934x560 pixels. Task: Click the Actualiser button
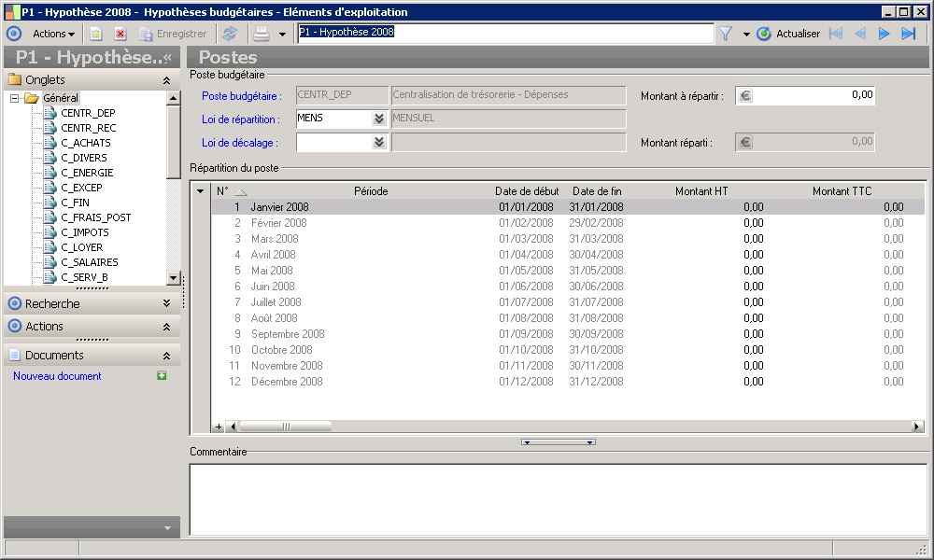(x=788, y=34)
